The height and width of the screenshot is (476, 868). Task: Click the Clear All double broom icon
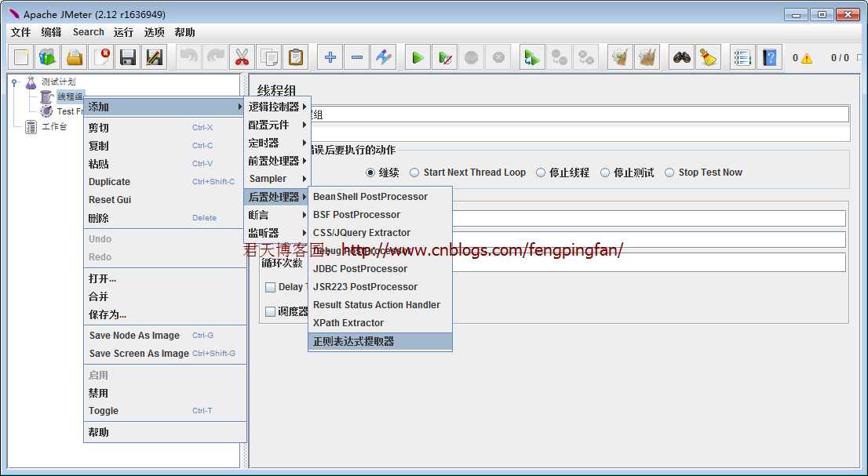[647, 57]
